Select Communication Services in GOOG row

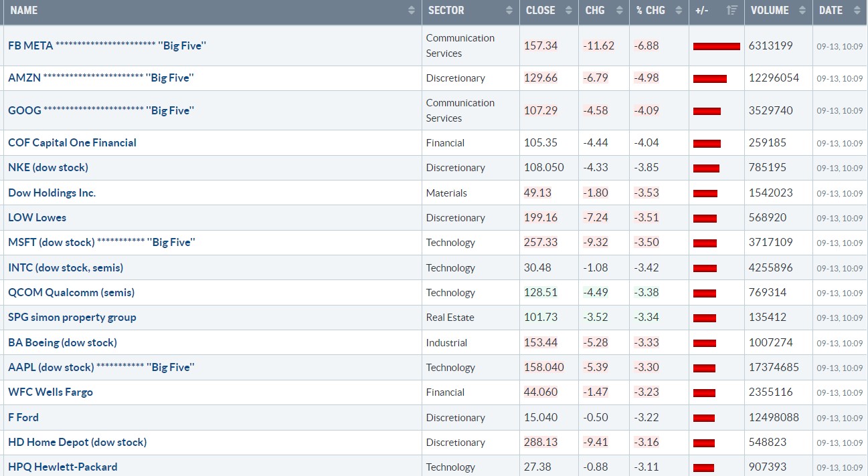[460, 110]
